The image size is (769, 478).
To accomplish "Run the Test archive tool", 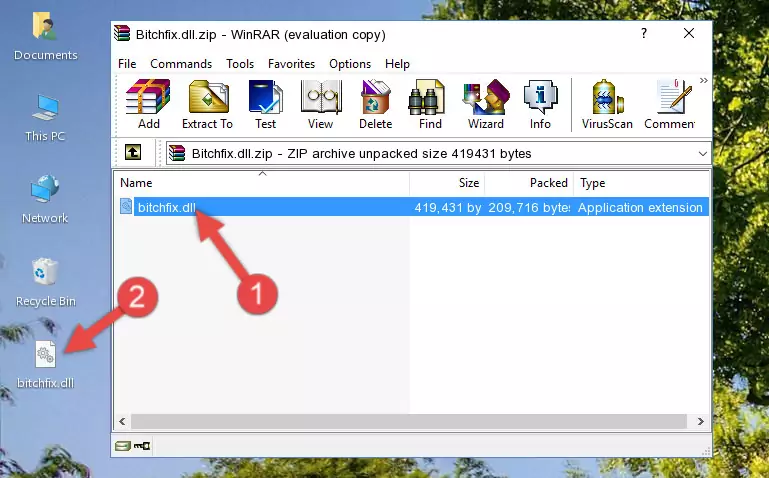I will point(265,104).
